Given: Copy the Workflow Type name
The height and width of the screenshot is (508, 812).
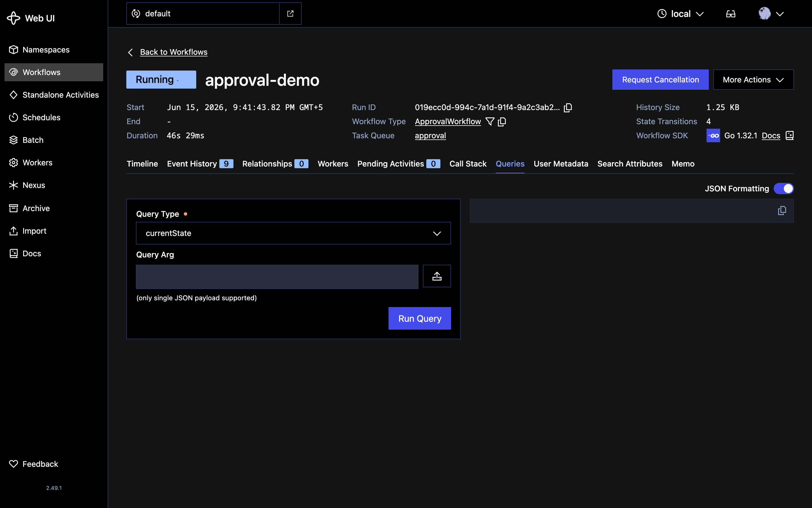Looking at the screenshot, I should point(502,121).
